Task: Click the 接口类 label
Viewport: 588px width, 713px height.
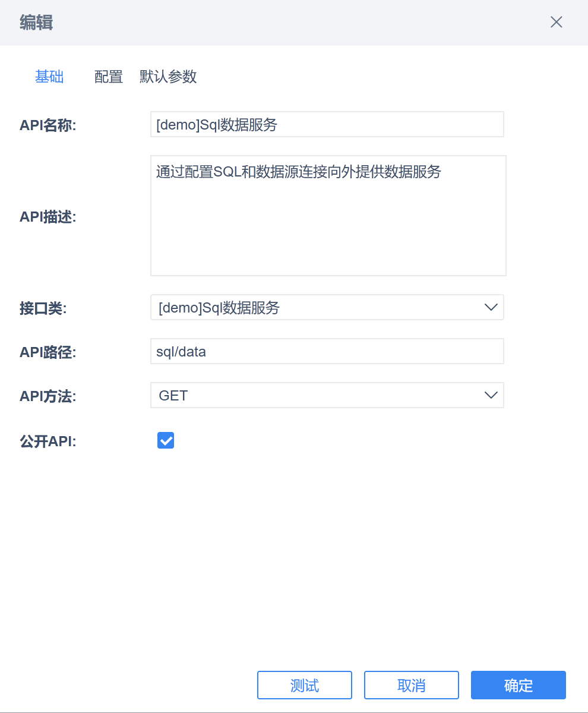Action: click(x=43, y=308)
